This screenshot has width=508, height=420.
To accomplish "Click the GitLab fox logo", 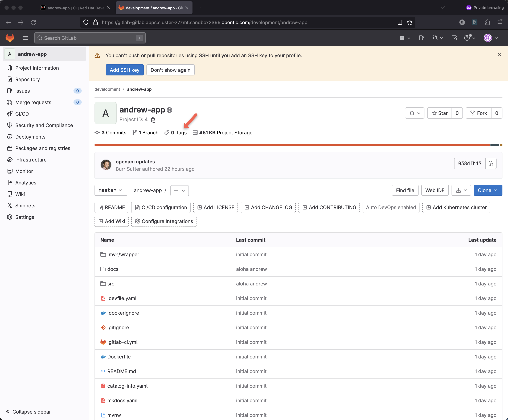I will [x=10, y=38].
